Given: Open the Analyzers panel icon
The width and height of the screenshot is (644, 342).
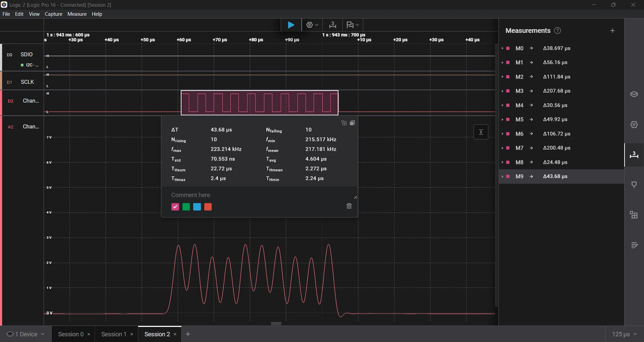Looking at the screenshot, I should click(x=634, y=125).
